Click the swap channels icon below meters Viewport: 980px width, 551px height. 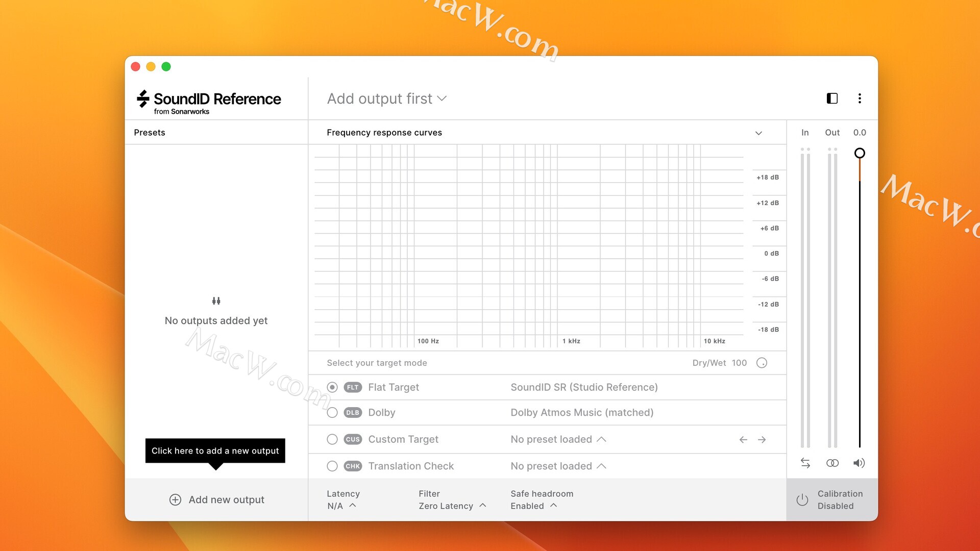point(805,463)
